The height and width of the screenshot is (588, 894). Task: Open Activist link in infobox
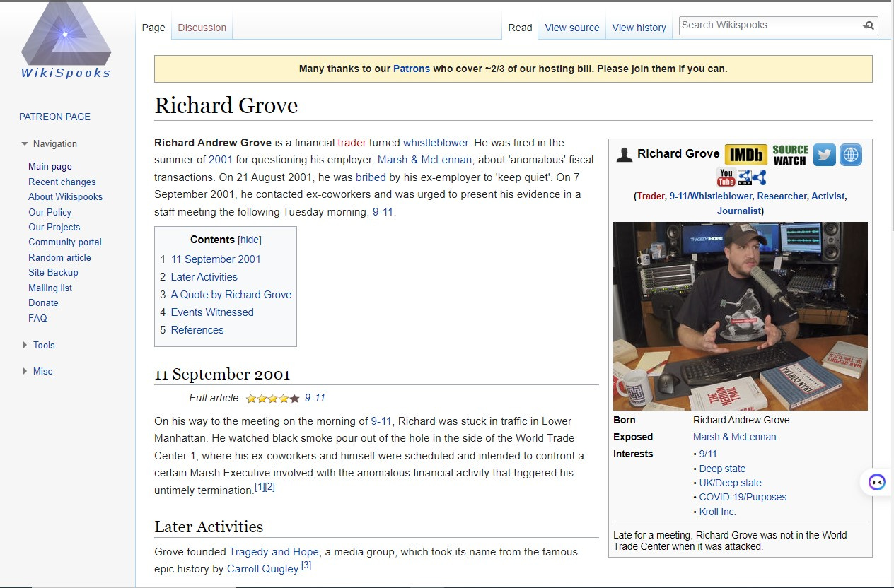(828, 196)
